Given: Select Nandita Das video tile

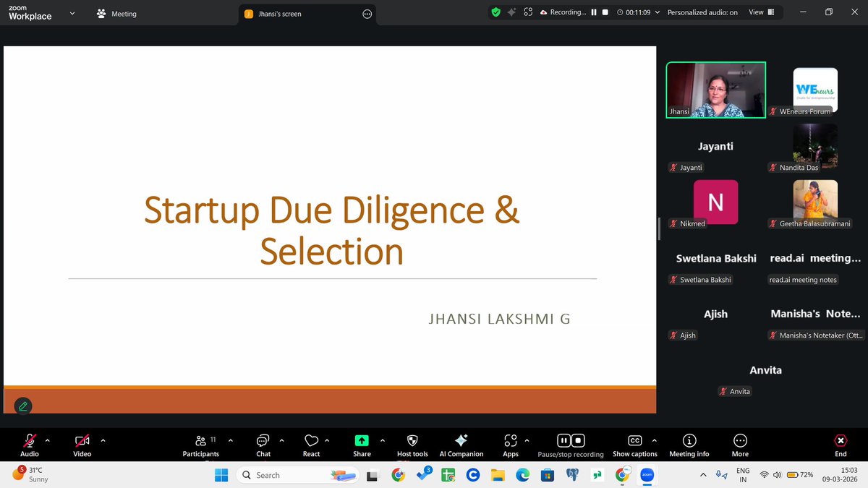Looking at the screenshot, I should pos(815,146).
